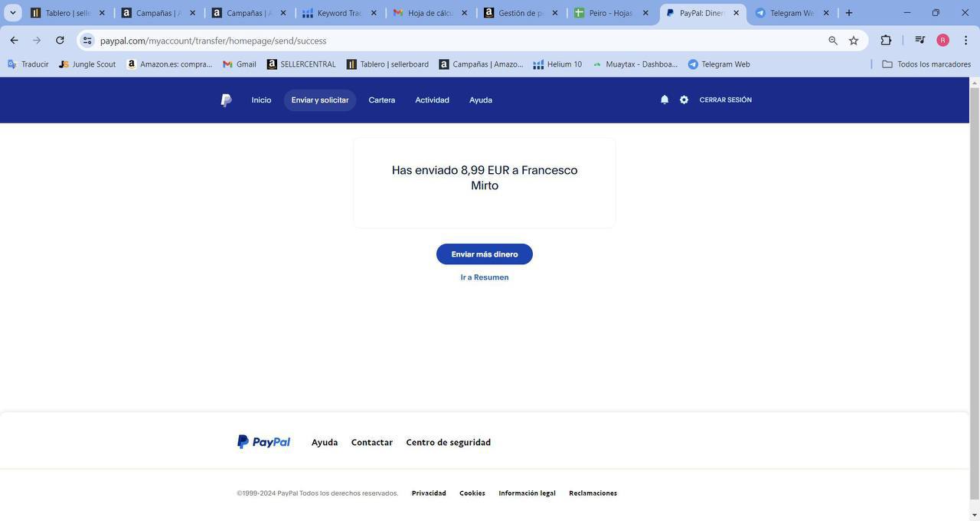This screenshot has width=980, height=521.
Task: Open the Privacidad footer link
Action: coord(429,493)
